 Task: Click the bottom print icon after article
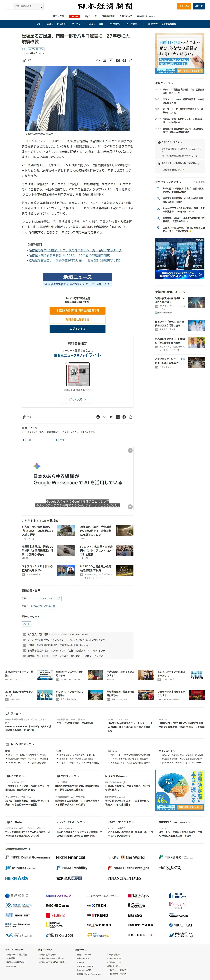tap(98, 417)
